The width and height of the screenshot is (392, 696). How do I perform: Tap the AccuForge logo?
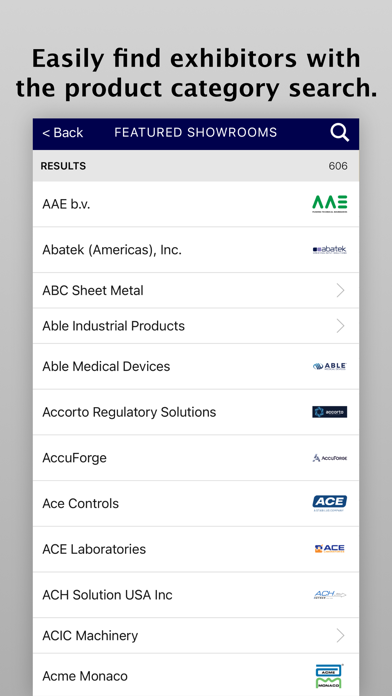(329, 458)
